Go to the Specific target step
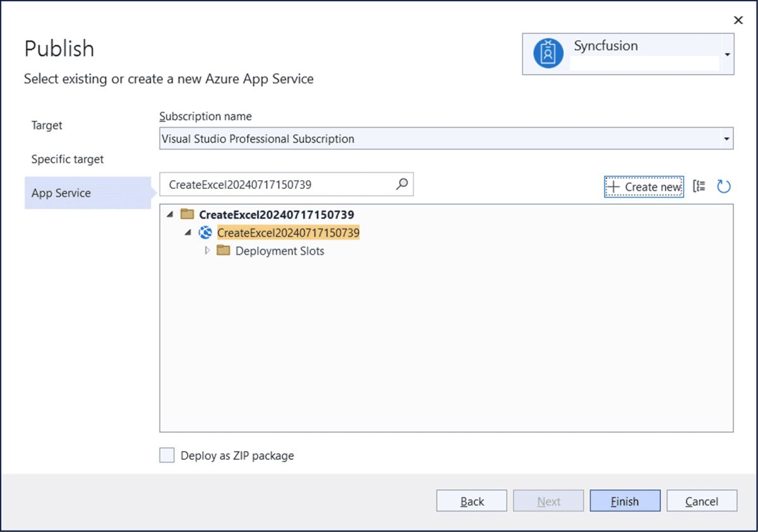The height and width of the screenshot is (532, 758). [x=68, y=159]
